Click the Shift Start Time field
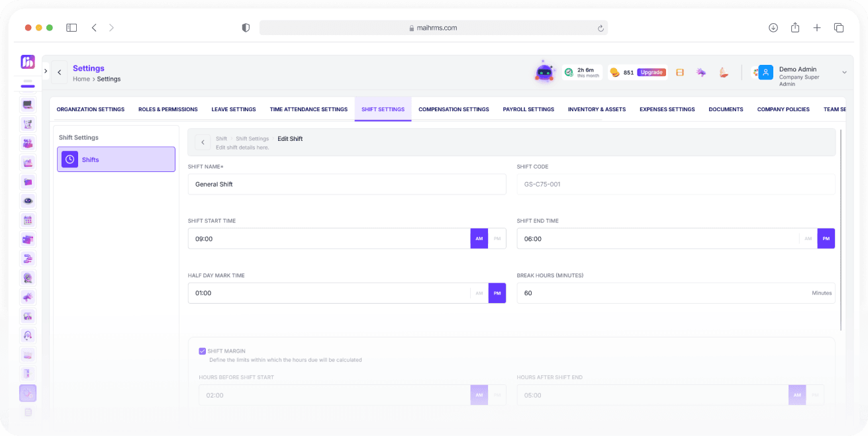Screen dimensions: 868x436 coord(329,238)
